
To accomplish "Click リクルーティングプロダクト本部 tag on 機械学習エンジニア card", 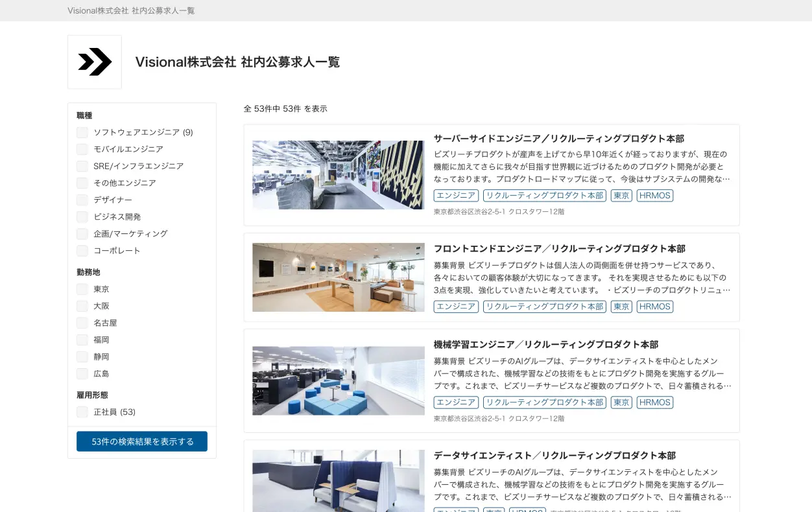I will pyautogui.click(x=545, y=402).
